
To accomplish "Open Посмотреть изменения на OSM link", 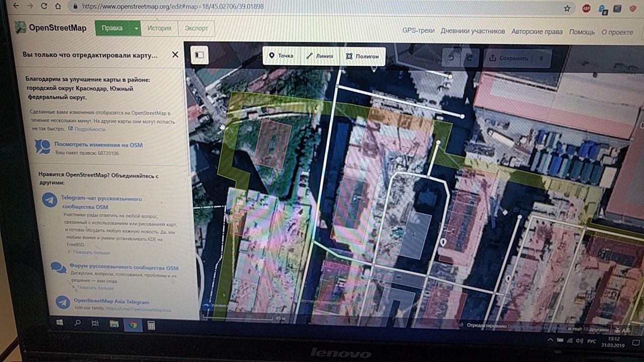I will pos(99,145).
